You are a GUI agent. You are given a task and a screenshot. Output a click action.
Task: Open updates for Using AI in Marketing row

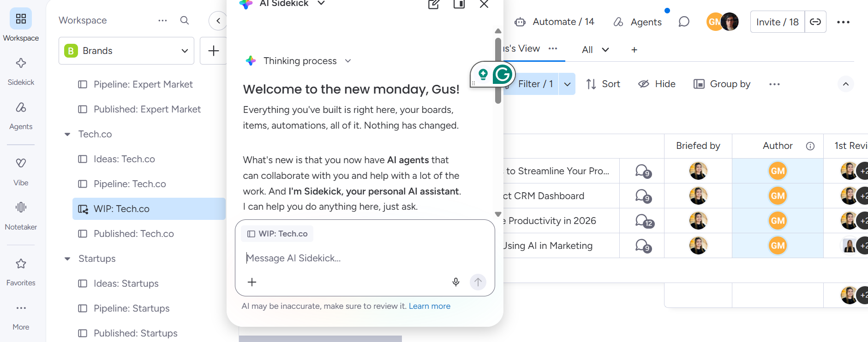[643, 246]
